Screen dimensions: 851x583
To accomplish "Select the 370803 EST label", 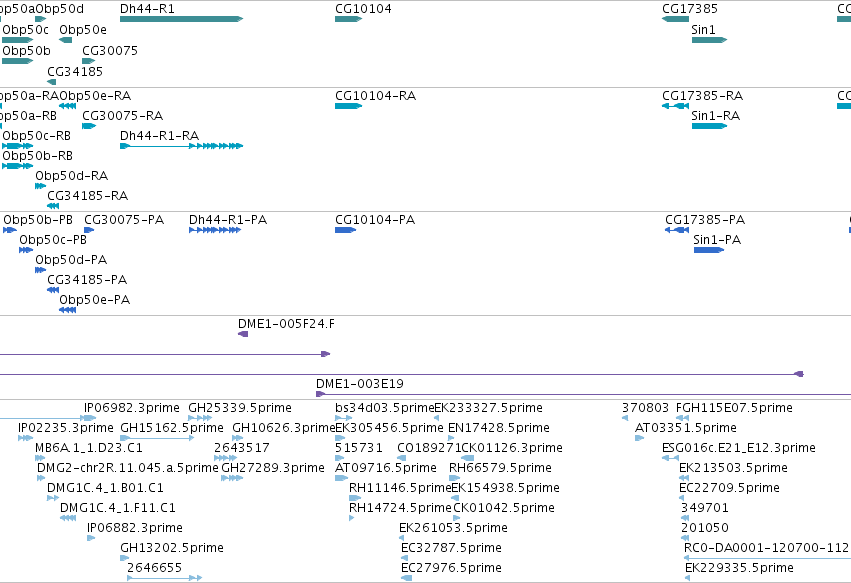I will (x=645, y=408).
